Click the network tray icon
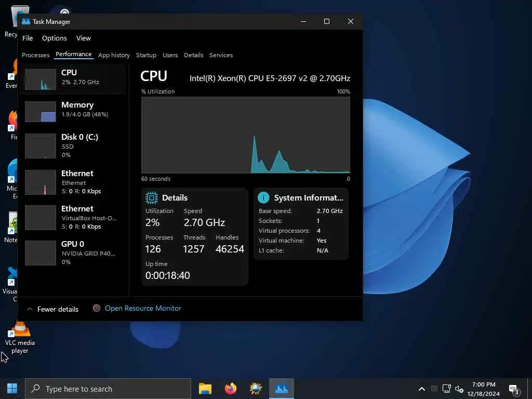Viewport: 532px width, 399px height. (446, 389)
